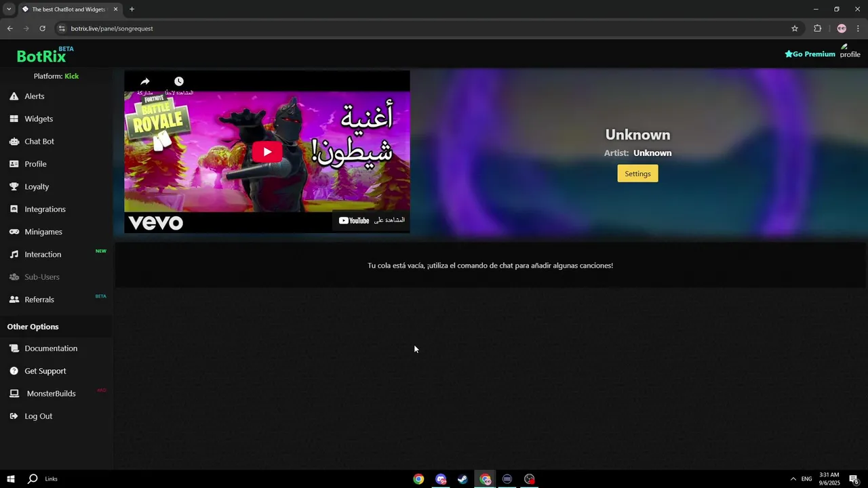The height and width of the screenshot is (488, 868).
Task: Open Chrome three-dot menu
Action: tap(859, 28)
